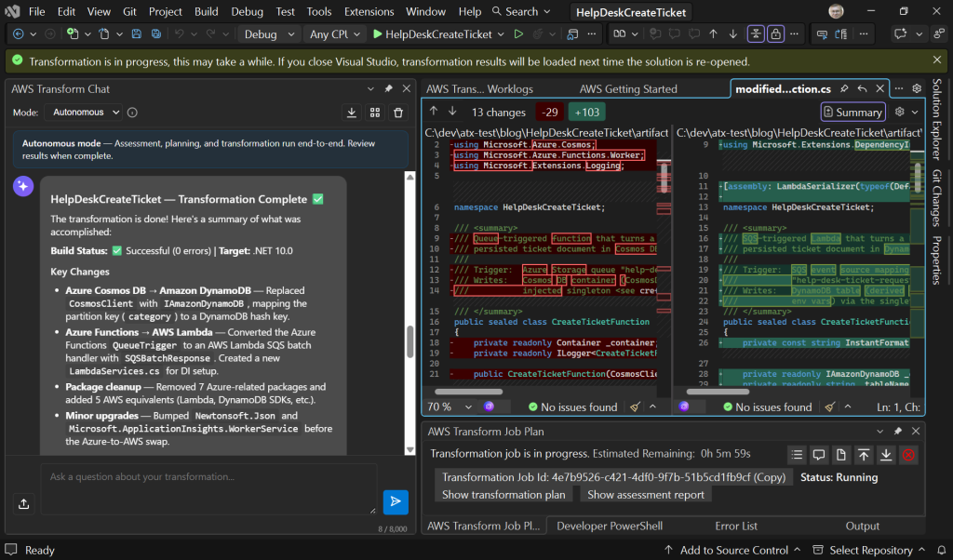This screenshot has width=953, height=560.
Task: Open the Extensions menu
Action: click(369, 11)
